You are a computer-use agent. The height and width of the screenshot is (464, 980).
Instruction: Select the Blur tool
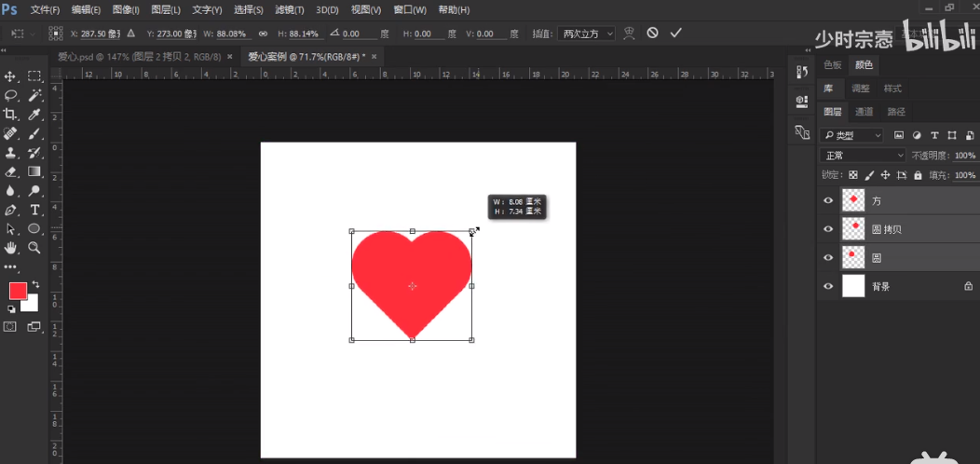(10, 191)
